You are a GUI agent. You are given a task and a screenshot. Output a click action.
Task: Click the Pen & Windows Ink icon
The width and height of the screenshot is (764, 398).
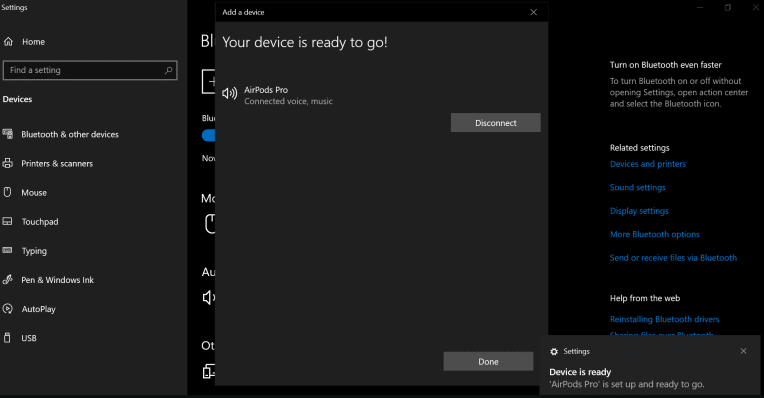point(7,280)
